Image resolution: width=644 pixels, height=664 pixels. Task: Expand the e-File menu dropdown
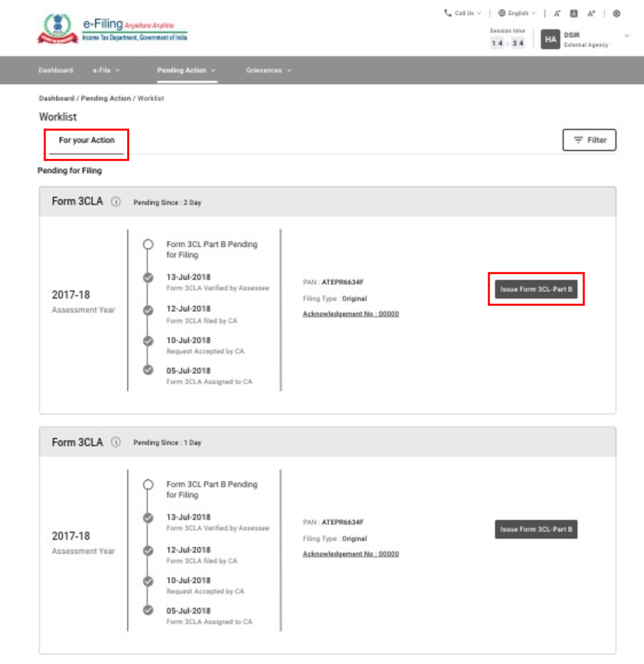106,70
